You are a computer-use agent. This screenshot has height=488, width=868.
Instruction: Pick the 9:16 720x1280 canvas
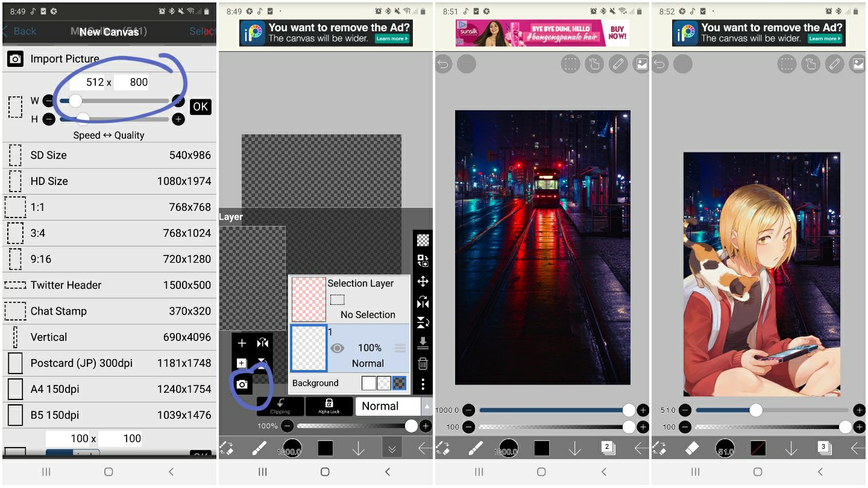coord(109,259)
